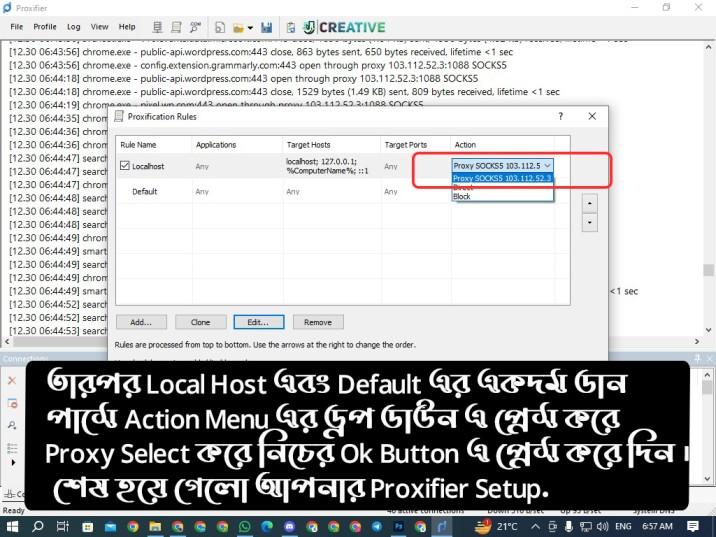
Task: Click the volume icon in system tray
Action: (603, 526)
